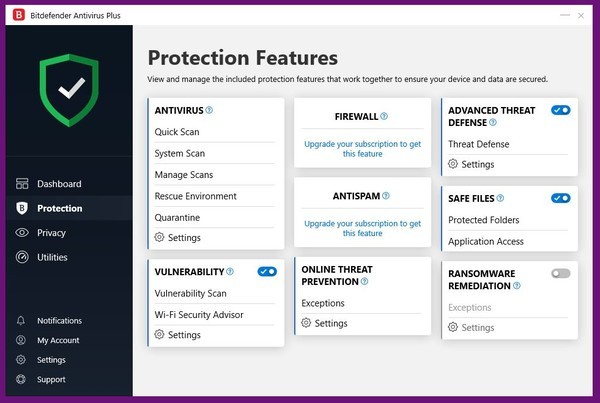This screenshot has width=600, height=403.
Task: Close the Bitdefender window
Action: [581, 16]
